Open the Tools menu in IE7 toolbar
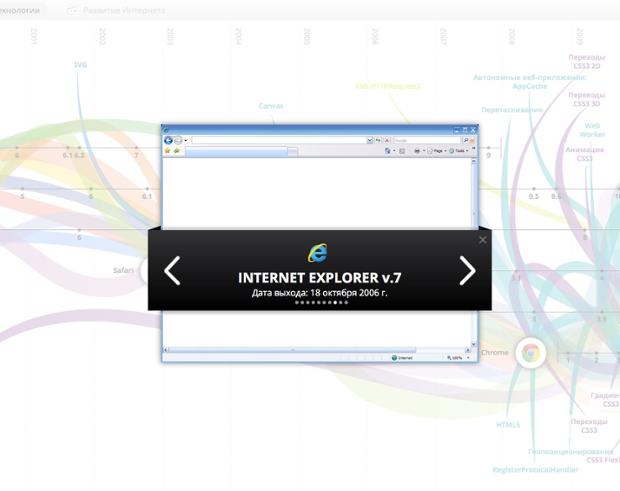Image resolution: width=620 pixels, height=491 pixels. (x=458, y=151)
